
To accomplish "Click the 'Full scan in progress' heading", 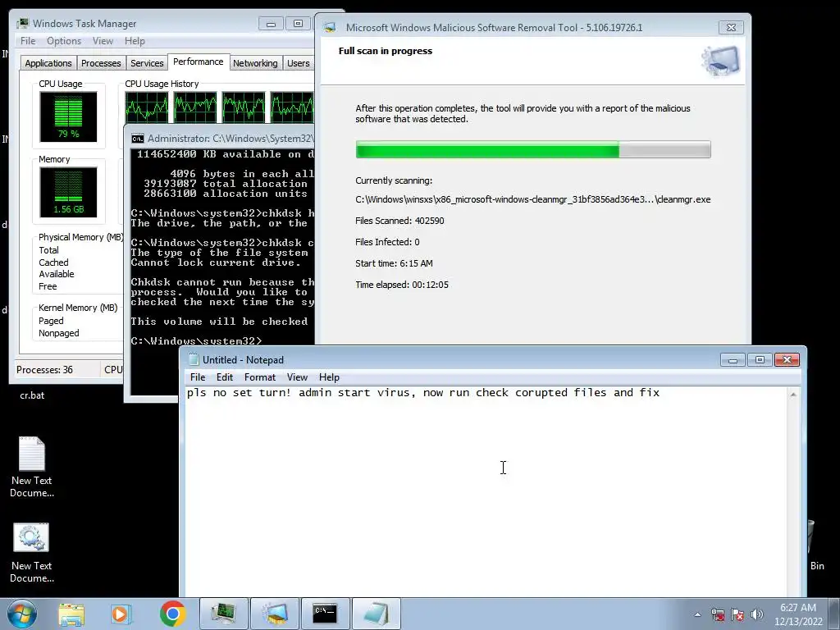I will point(386,51).
